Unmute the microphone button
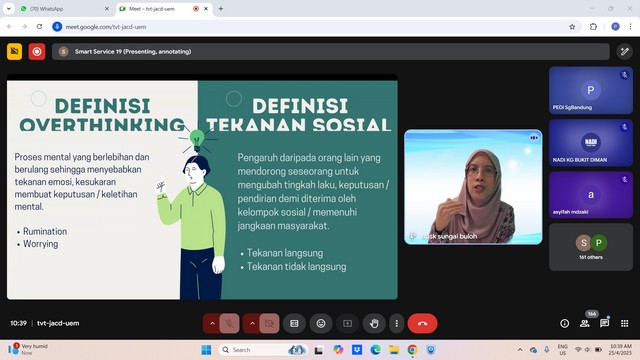The width and height of the screenshot is (640, 360). (x=229, y=323)
